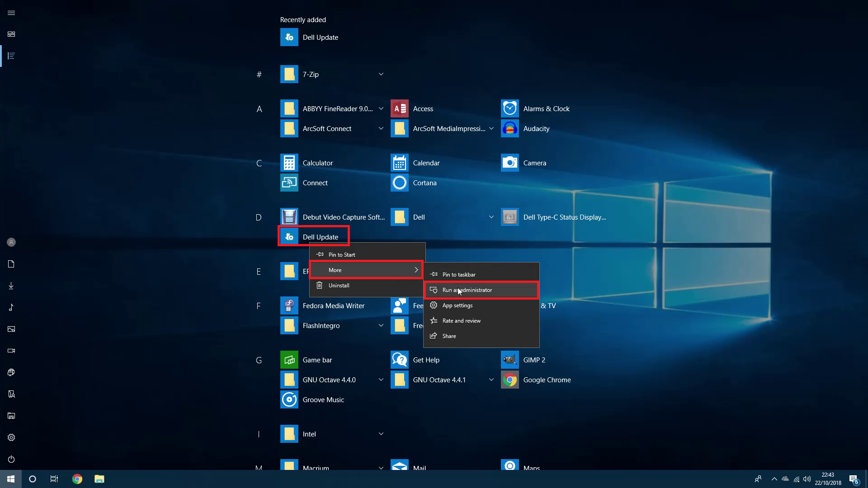Expand the GNU Octave 4.4.0 folder
Screen dimensions: 868x488
point(381,380)
